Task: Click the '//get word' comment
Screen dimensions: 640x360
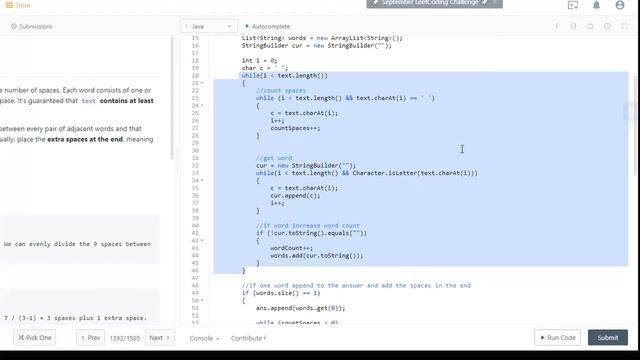Action: [274, 158]
